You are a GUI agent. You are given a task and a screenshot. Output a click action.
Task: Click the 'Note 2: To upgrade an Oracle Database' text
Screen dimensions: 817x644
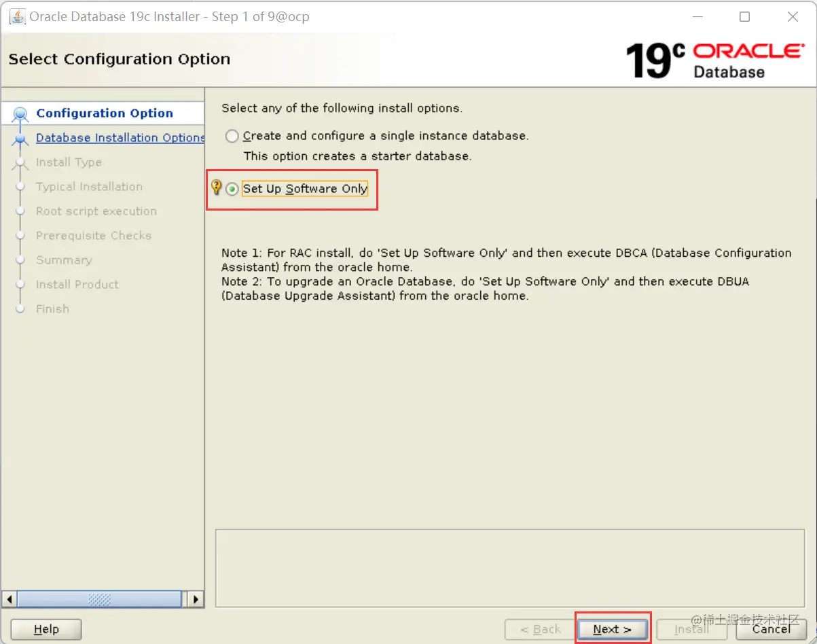(x=485, y=289)
